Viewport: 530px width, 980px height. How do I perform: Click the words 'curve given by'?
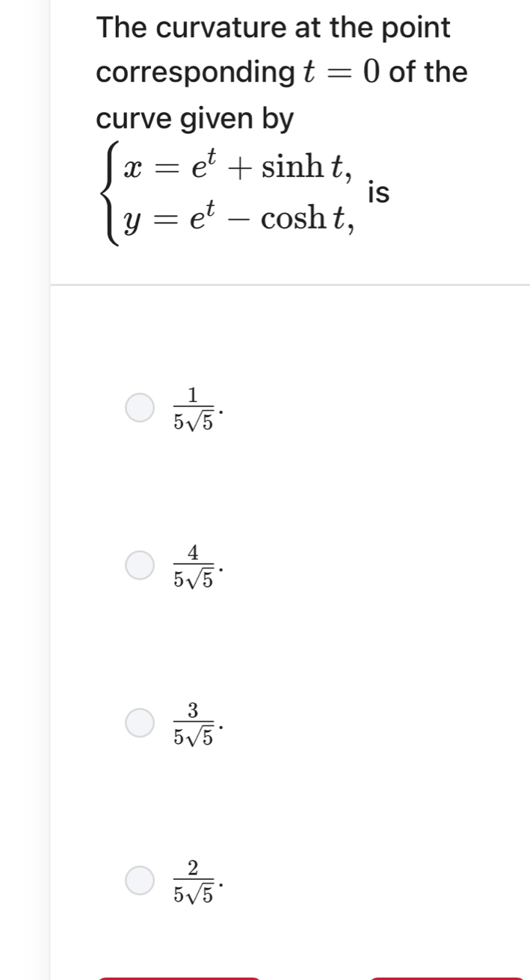tap(196, 118)
